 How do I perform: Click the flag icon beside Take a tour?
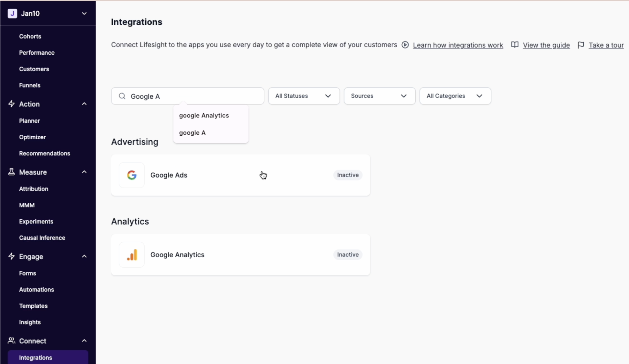pyautogui.click(x=581, y=45)
